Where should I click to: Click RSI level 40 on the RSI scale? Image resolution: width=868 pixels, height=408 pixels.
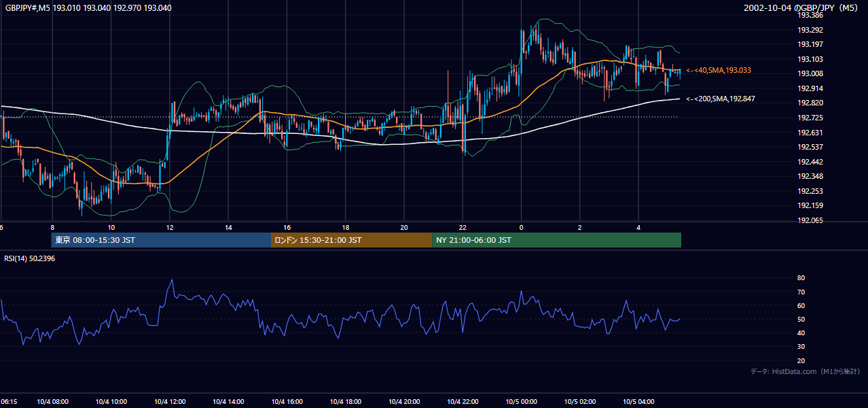point(801,333)
